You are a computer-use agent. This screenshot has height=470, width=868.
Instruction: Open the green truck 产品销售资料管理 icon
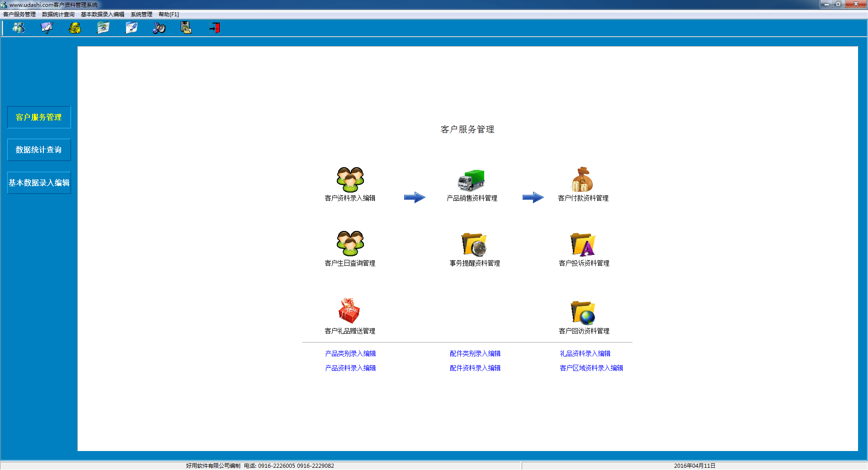click(x=471, y=180)
